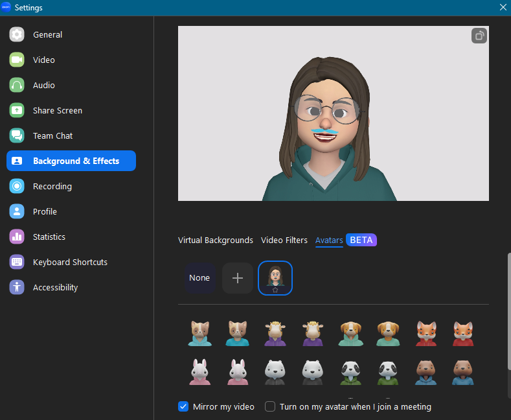Choose the first cat avatar in teal hoodie
511x420 pixels.
pyautogui.click(x=199, y=332)
